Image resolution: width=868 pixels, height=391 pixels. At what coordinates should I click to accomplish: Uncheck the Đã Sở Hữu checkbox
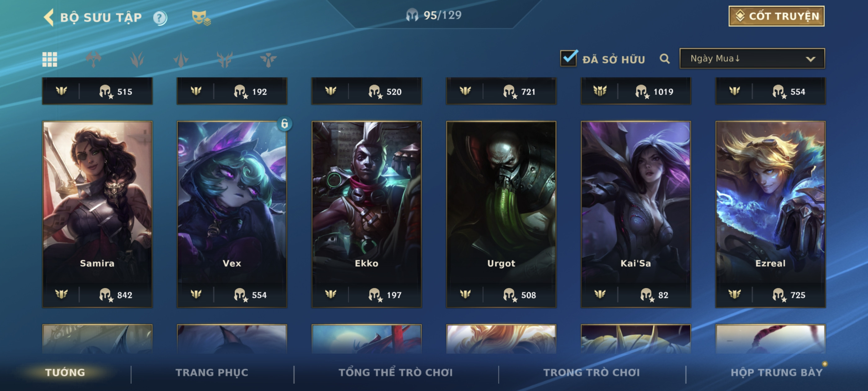(x=569, y=58)
